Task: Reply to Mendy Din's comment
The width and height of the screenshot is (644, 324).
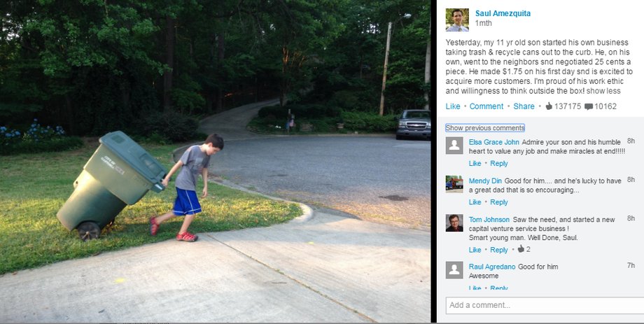Action: [499, 202]
